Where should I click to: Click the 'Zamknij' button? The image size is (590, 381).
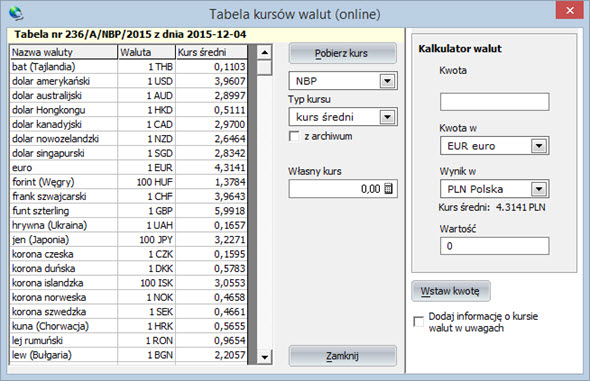(342, 356)
